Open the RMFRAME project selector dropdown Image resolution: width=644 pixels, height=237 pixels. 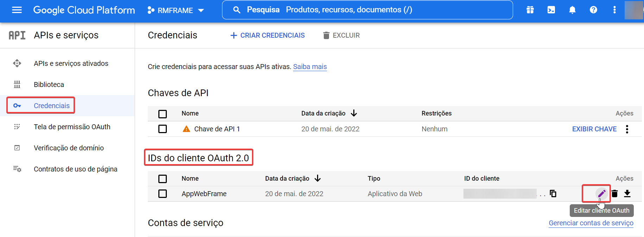pos(176,10)
